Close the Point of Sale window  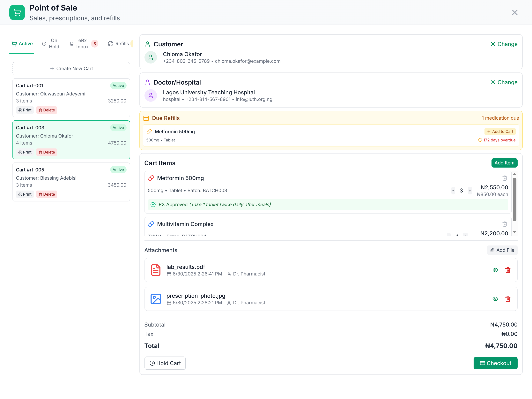(x=514, y=12)
